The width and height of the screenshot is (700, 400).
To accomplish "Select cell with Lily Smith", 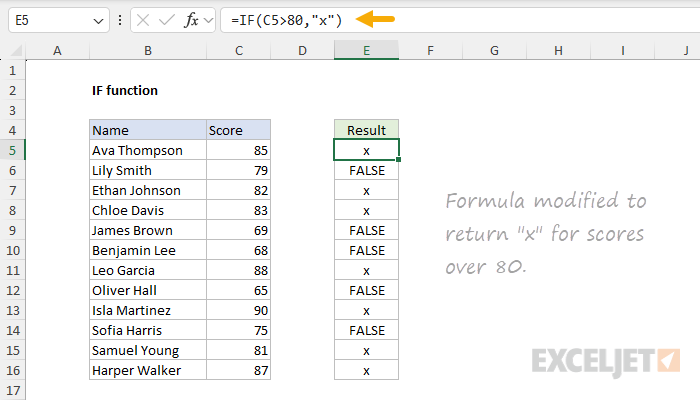I will [148, 171].
